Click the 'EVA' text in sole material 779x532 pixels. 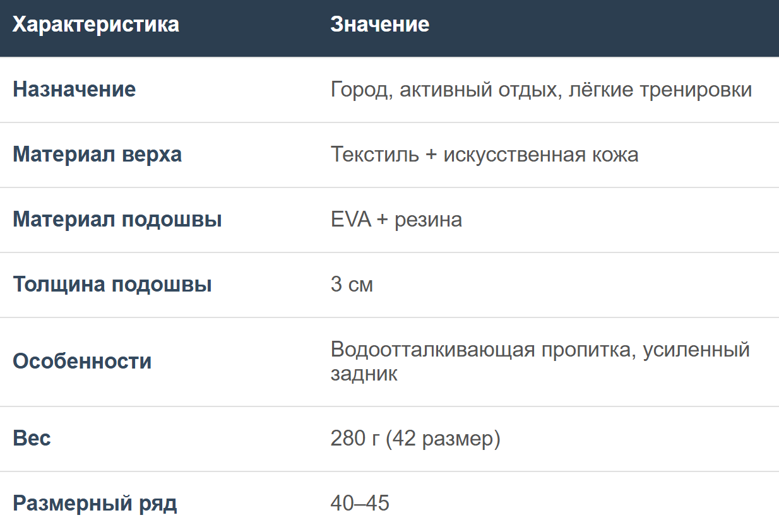pyautogui.click(x=350, y=220)
